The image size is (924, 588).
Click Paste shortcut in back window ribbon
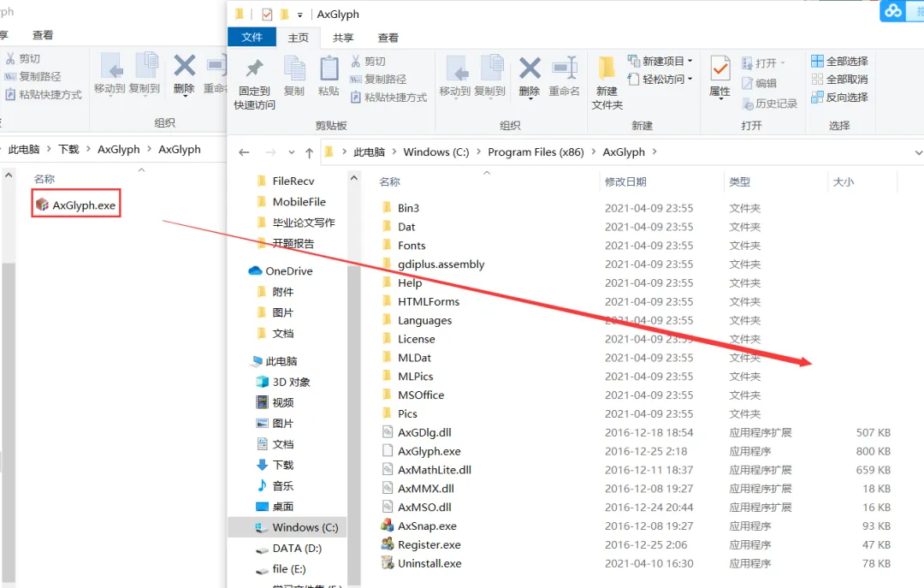pyautogui.click(x=43, y=94)
